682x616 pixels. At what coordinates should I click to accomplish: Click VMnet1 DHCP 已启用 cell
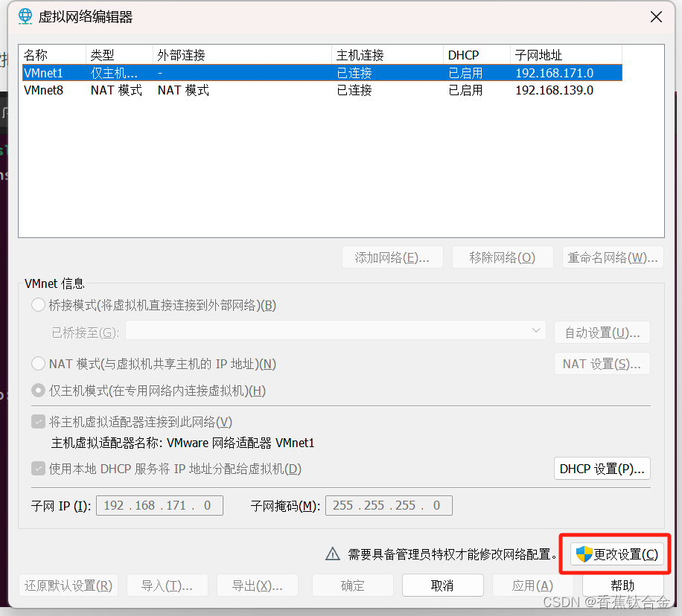pos(465,73)
